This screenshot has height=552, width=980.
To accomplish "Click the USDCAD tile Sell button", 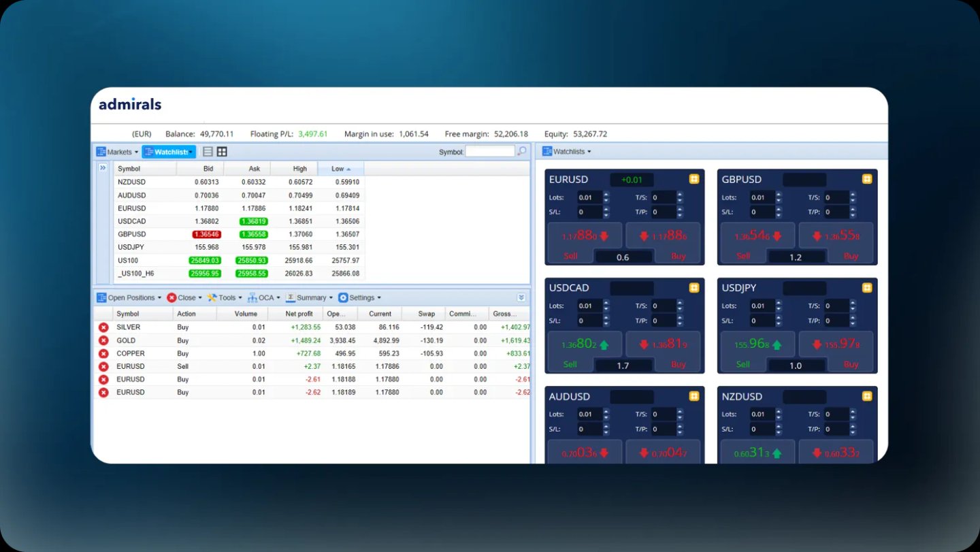I will coord(585,350).
